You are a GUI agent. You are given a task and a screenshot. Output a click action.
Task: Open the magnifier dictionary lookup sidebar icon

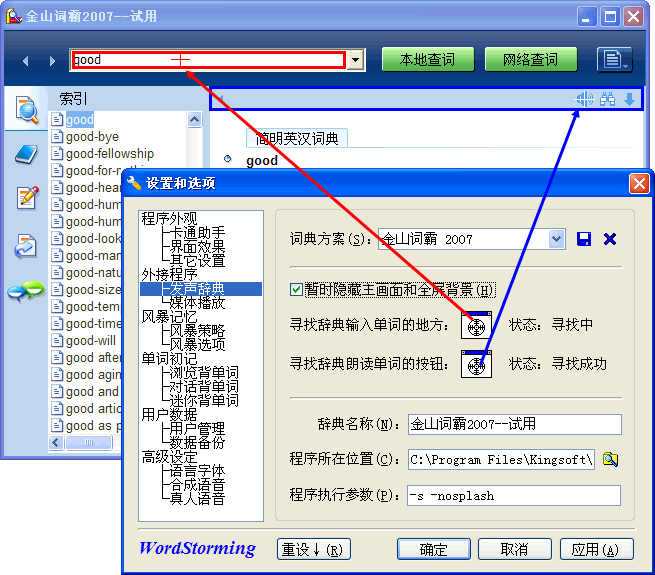click(26, 110)
